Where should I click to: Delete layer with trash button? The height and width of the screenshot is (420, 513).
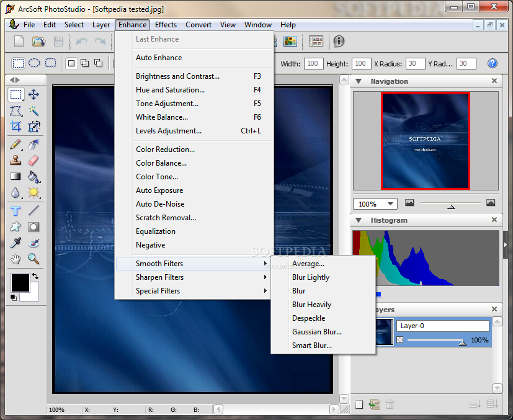(x=390, y=404)
